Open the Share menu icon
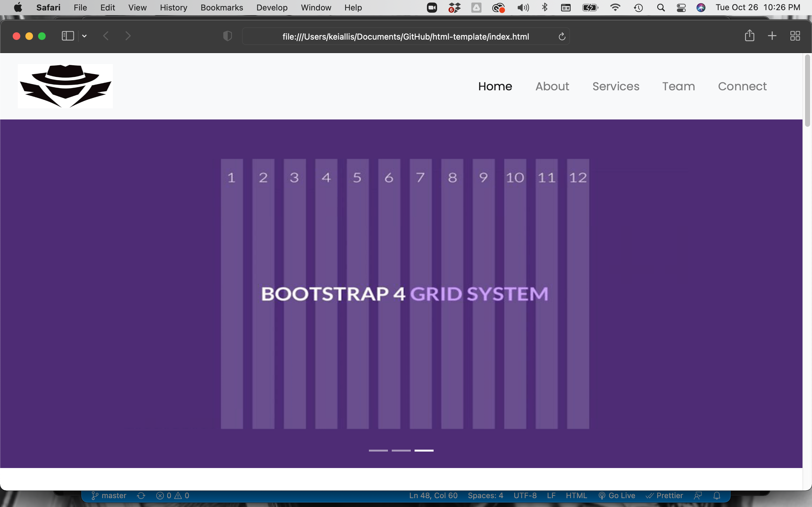Screen dimensions: 812x507 (x=749, y=35)
